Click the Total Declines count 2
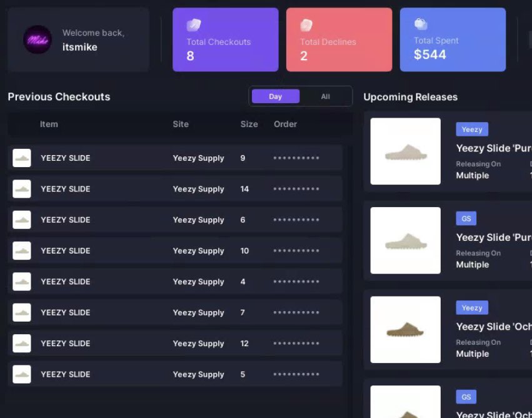The height and width of the screenshot is (418, 532). pos(304,56)
